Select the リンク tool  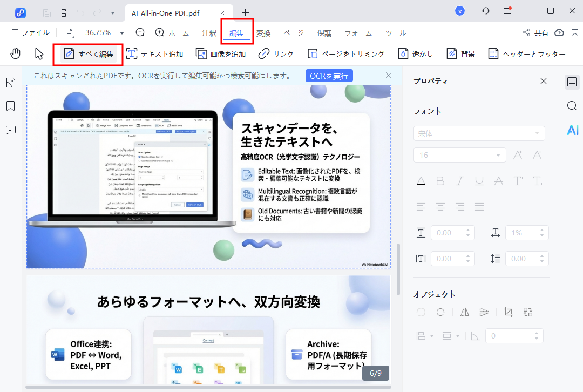(276, 53)
